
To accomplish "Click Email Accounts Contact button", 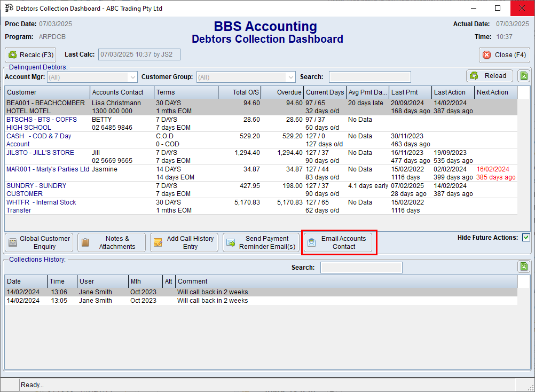I will tap(337, 242).
